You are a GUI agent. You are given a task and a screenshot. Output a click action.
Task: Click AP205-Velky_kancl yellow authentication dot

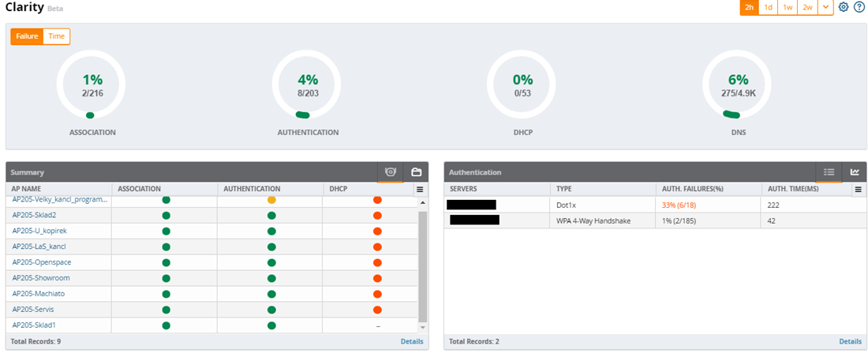click(271, 200)
